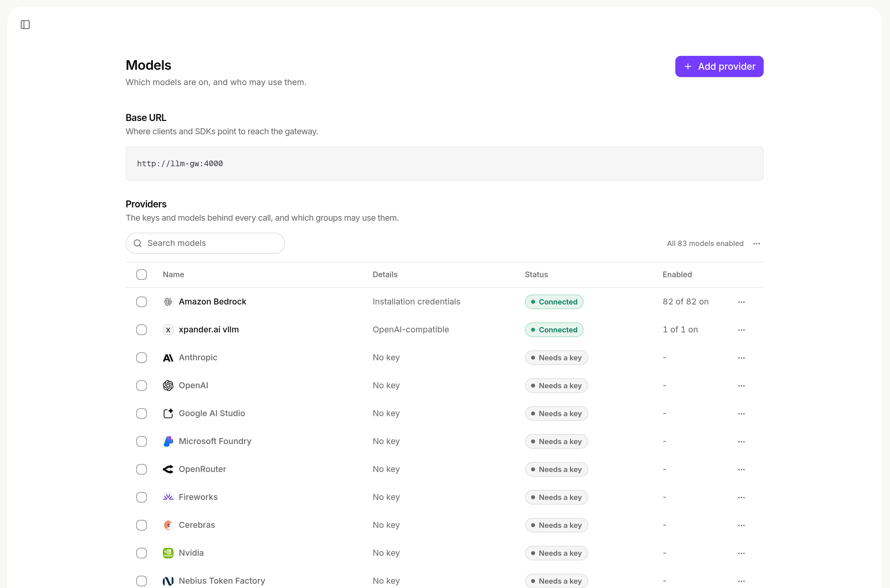Click the Cerebras logo icon

[x=168, y=525]
